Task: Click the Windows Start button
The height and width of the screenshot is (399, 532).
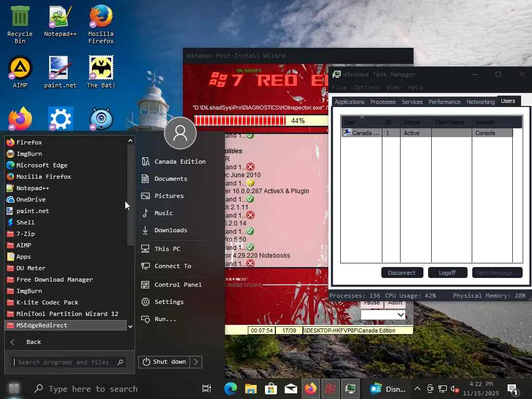Action: [x=14, y=388]
